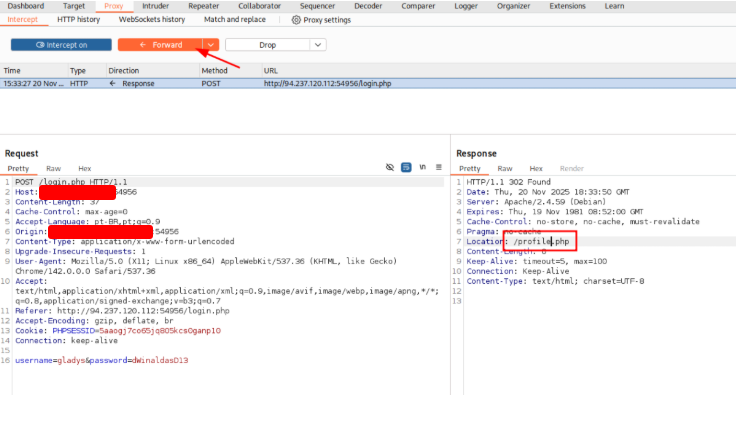Screen dimensions: 738x421
Task: Expand the Forward button dropdown arrow
Action: point(210,45)
